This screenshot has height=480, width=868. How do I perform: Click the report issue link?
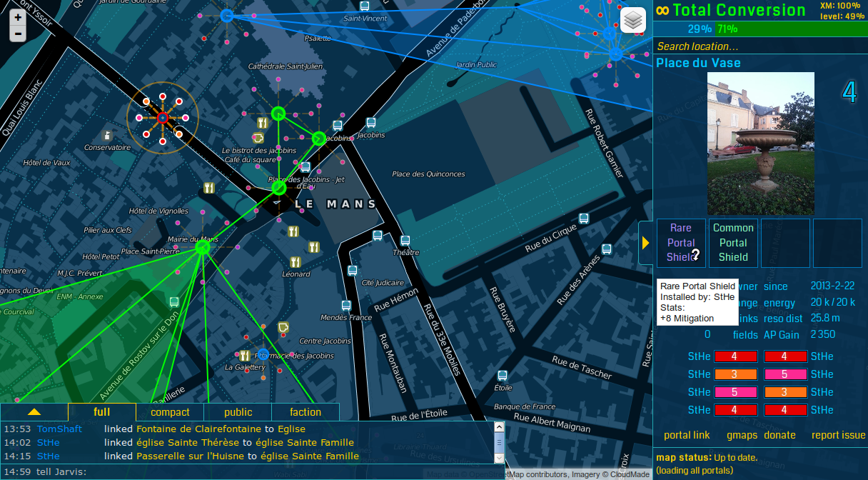tap(838, 435)
